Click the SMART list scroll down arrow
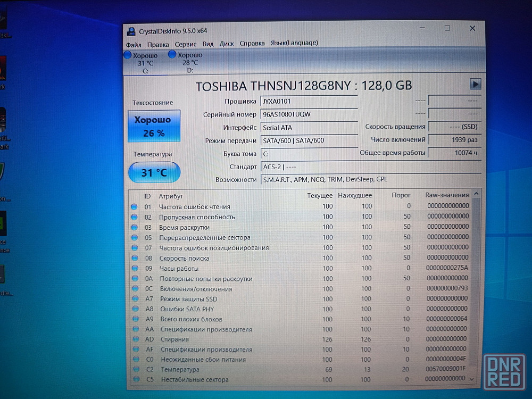This screenshot has height=399, width=532. [471, 379]
